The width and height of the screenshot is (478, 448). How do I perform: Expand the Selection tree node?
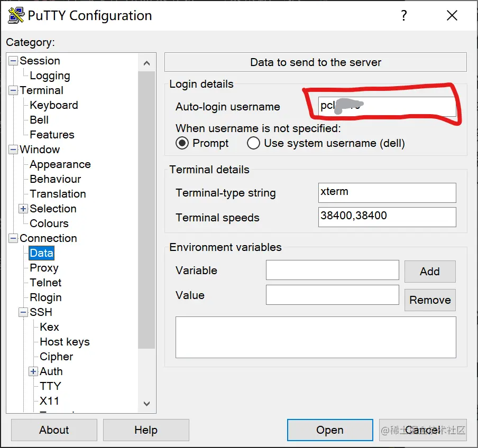[23, 209]
